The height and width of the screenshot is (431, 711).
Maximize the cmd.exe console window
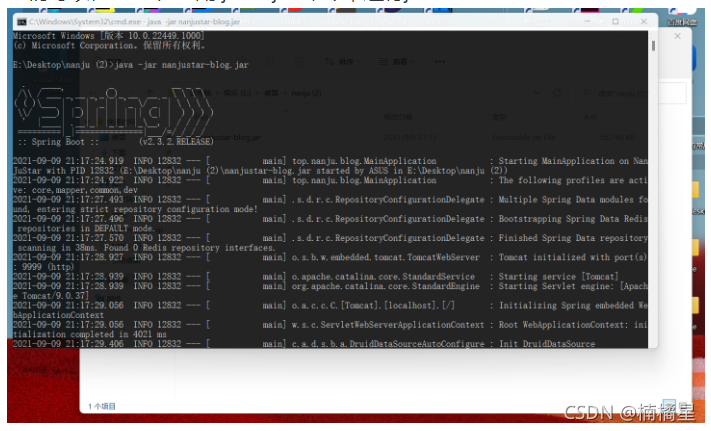pos(615,21)
